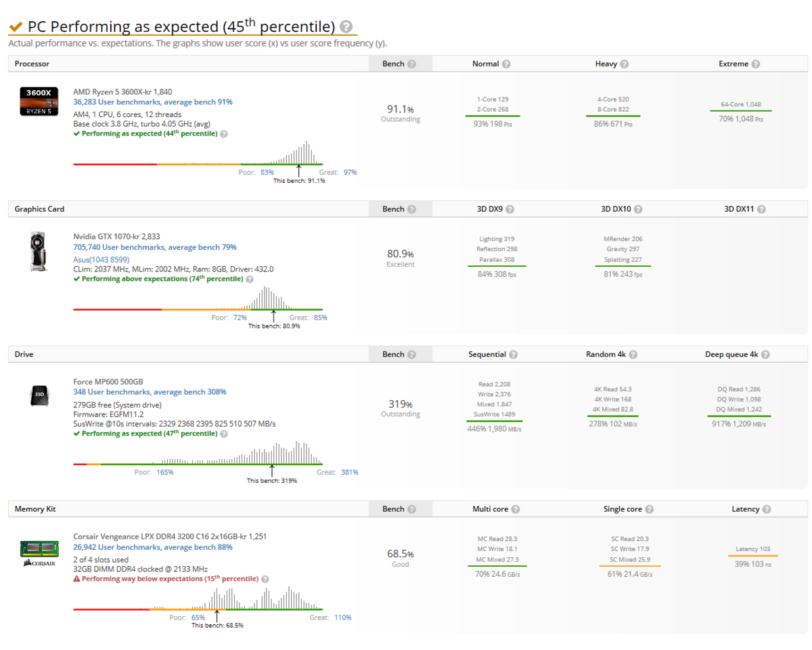
Task: Click help icon next to Extreme column
Action: click(x=755, y=64)
